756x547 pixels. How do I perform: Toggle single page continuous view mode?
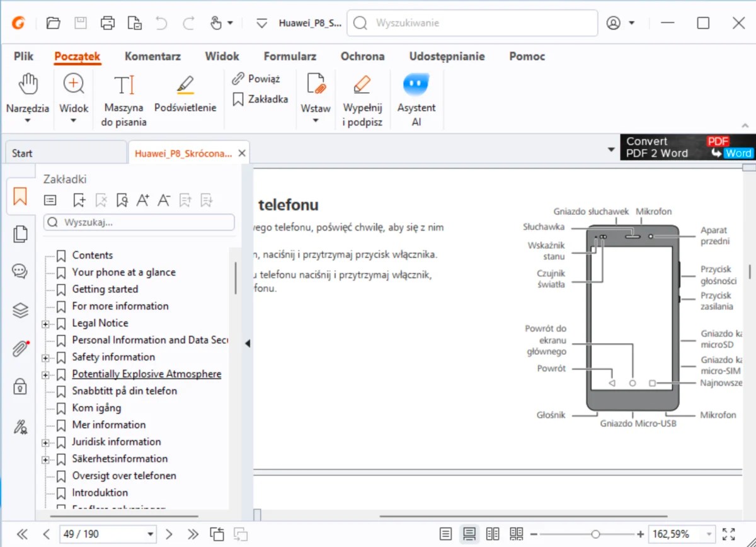click(x=469, y=533)
